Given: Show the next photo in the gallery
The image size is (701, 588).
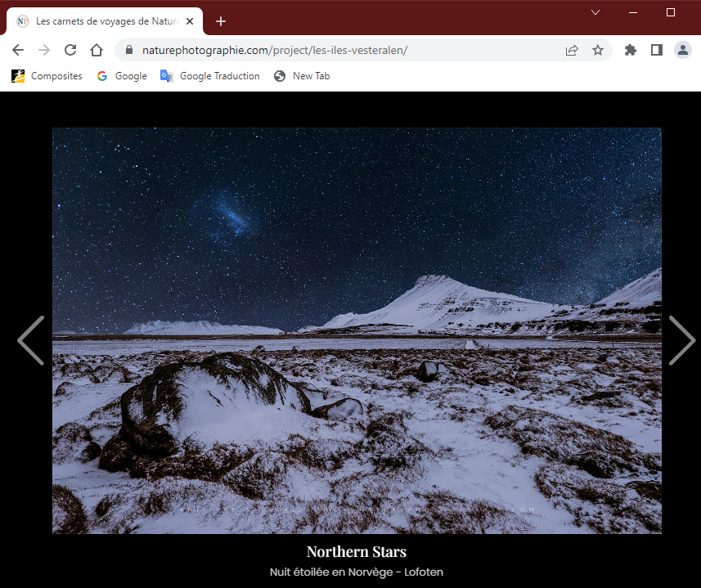Looking at the screenshot, I should pyautogui.click(x=681, y=340).
